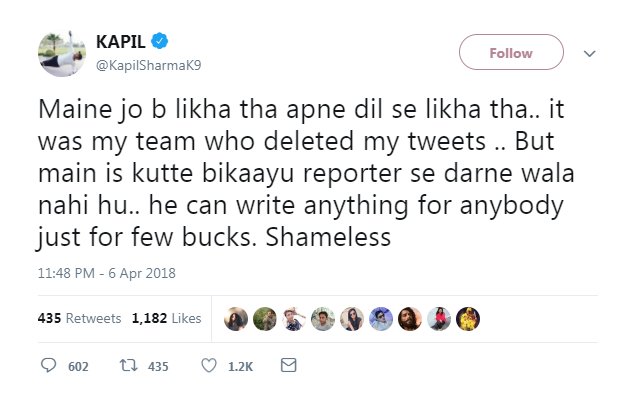Click the retweet arrows icon

129,366
